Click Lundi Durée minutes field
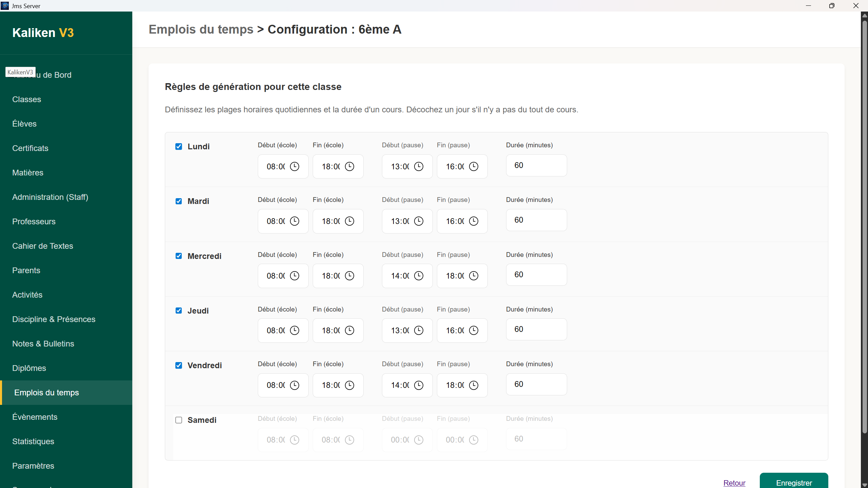Image resolution: width=868 pixels, height=488 pixels. click(536, 166)
